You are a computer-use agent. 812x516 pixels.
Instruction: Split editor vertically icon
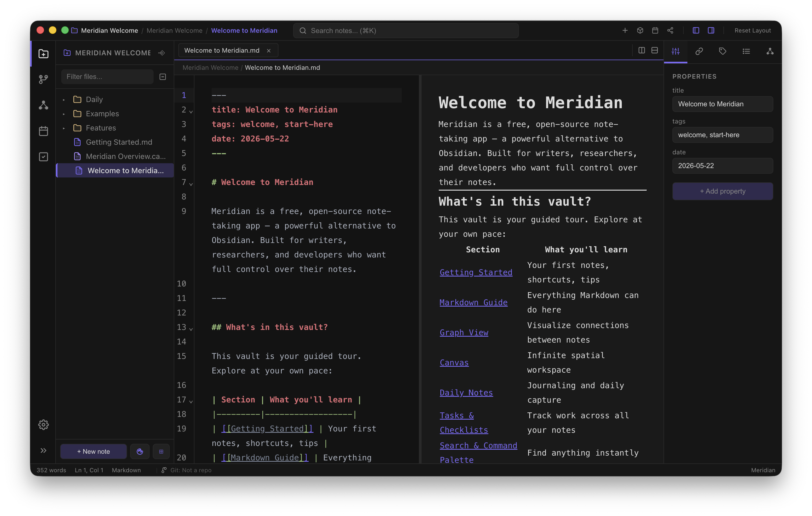[642, 50]
